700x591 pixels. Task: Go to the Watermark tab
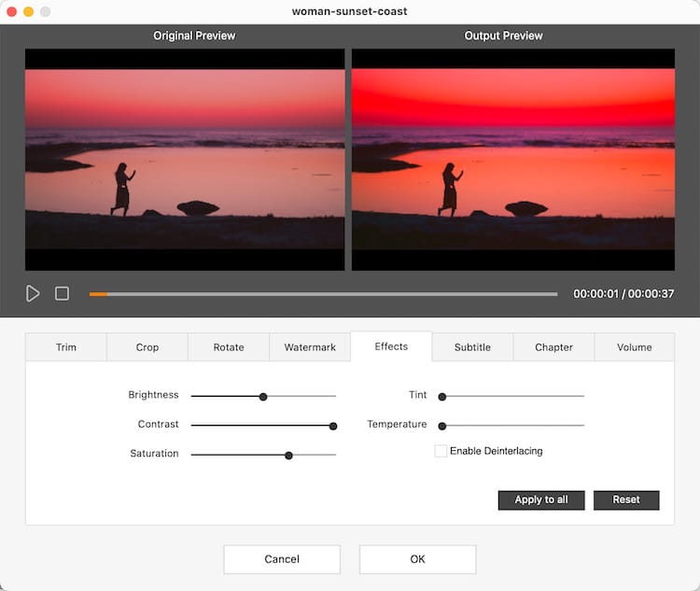point(310,347)
